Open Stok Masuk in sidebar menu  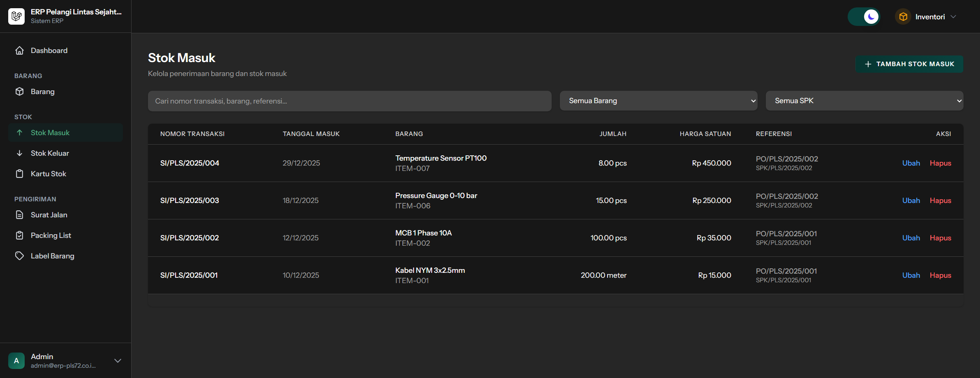click(x=50, y=133)
